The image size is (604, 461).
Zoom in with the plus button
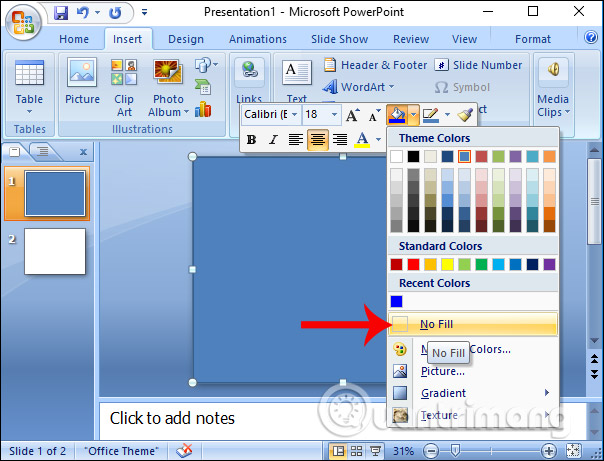549,451
